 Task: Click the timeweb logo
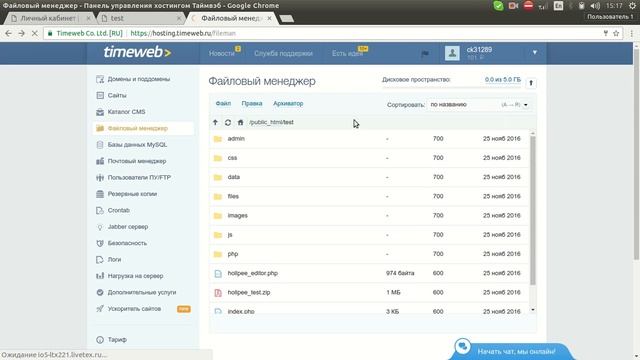tap(137, 53)
